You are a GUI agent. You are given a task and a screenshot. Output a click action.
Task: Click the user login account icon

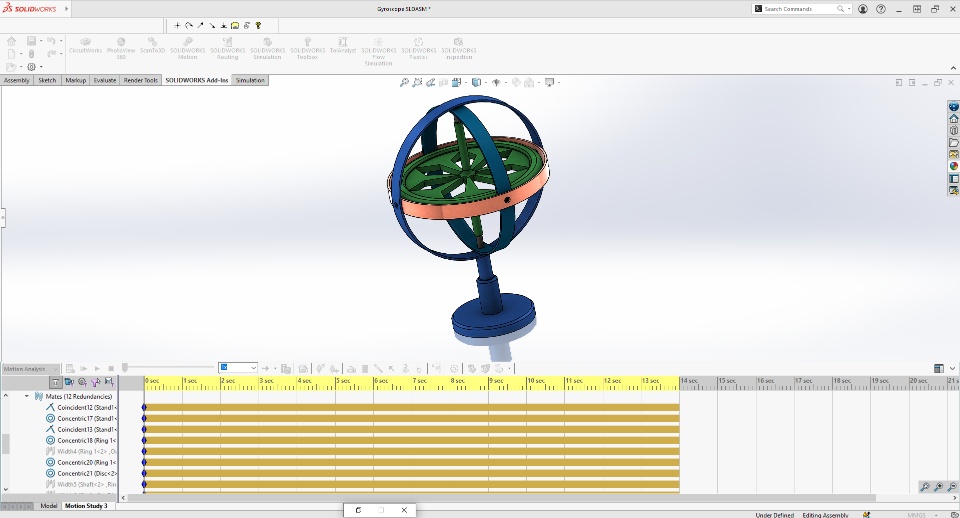point(861,9)
